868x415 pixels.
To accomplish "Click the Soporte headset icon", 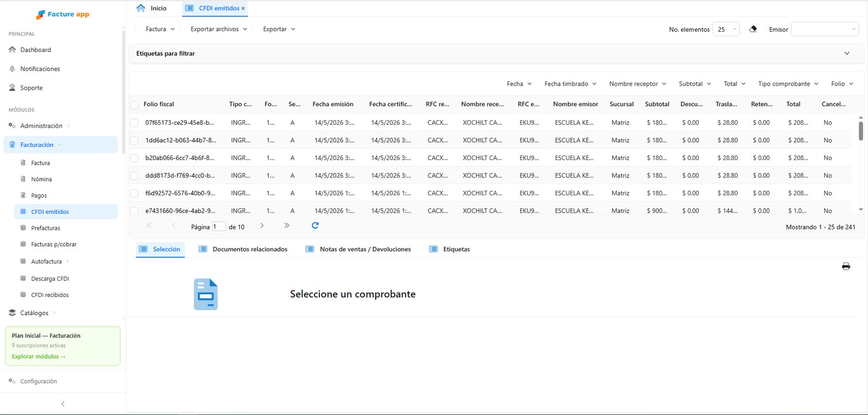I will coord(12,88).
